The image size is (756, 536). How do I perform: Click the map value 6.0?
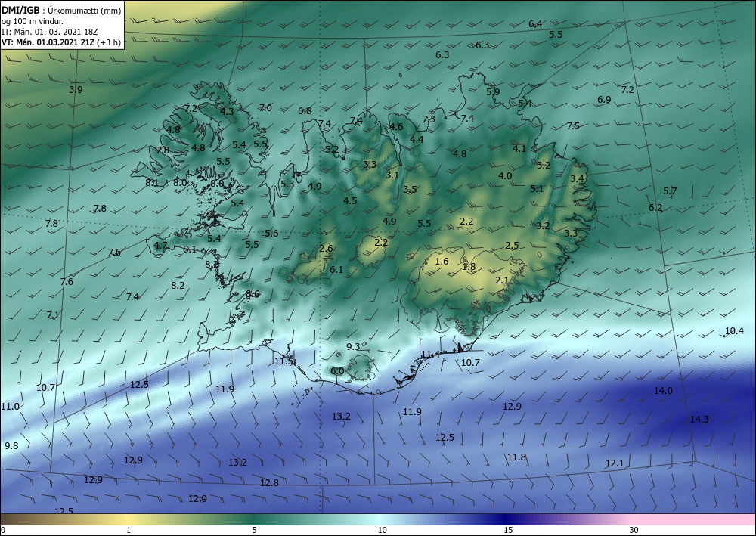[337, 370]
